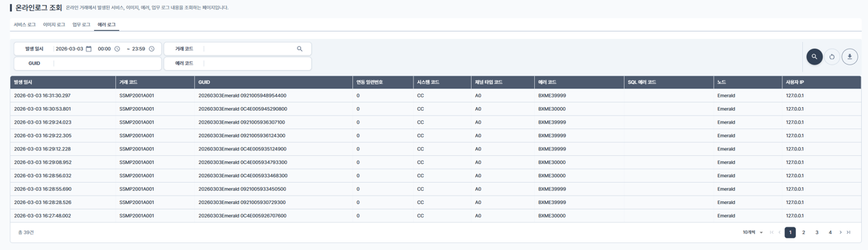
Task: Click GUID 20260303Emerald 0921005933450500
Action: 242,189
